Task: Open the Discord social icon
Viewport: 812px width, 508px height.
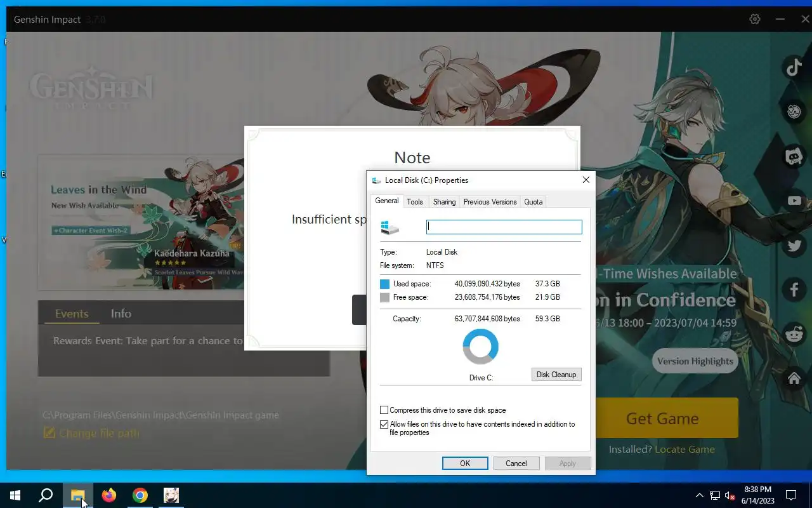Action: coord(794,156)
